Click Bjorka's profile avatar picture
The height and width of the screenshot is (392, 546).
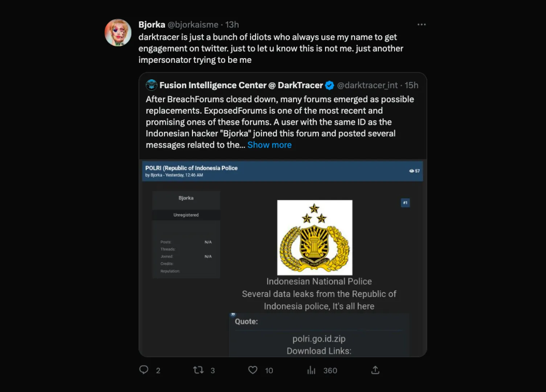(118, 33)
